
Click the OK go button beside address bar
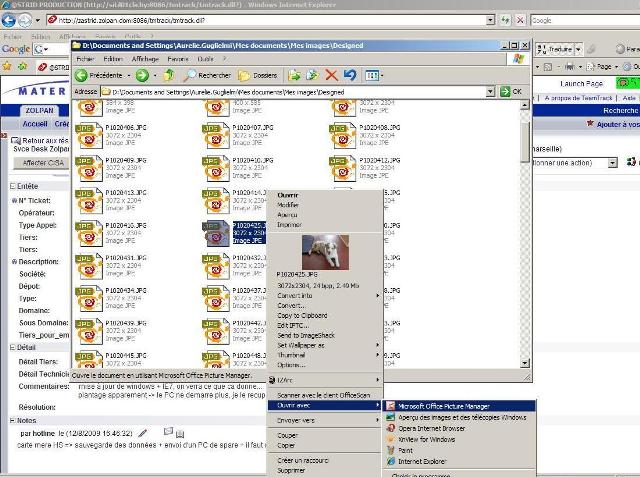pyautogui.click(x=511, y=91)
